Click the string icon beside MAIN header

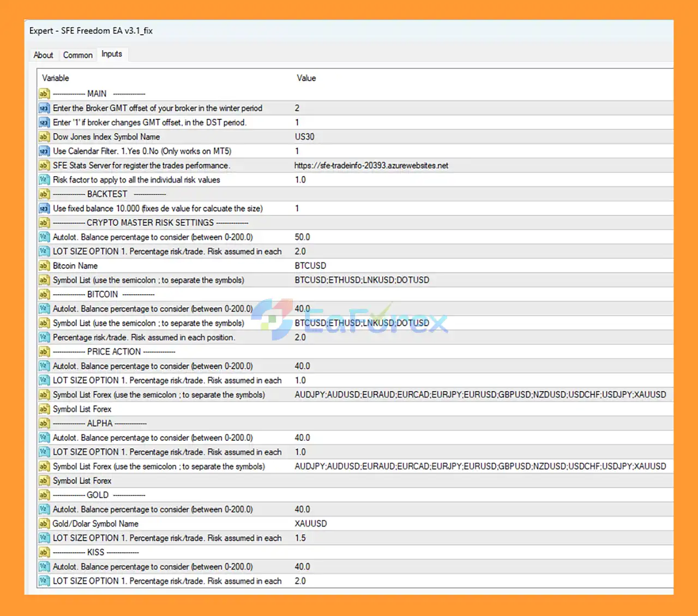click(44, 94)
